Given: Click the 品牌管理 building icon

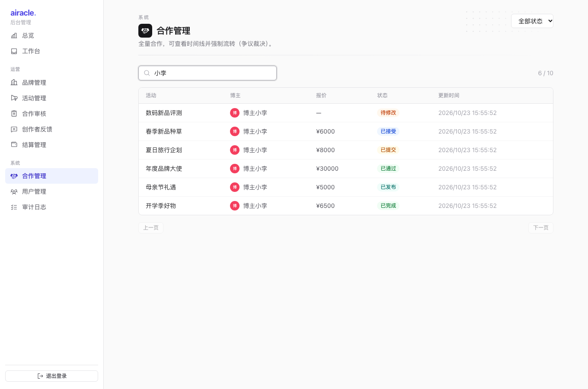Looking at the screenshot, I should point(14,83).
